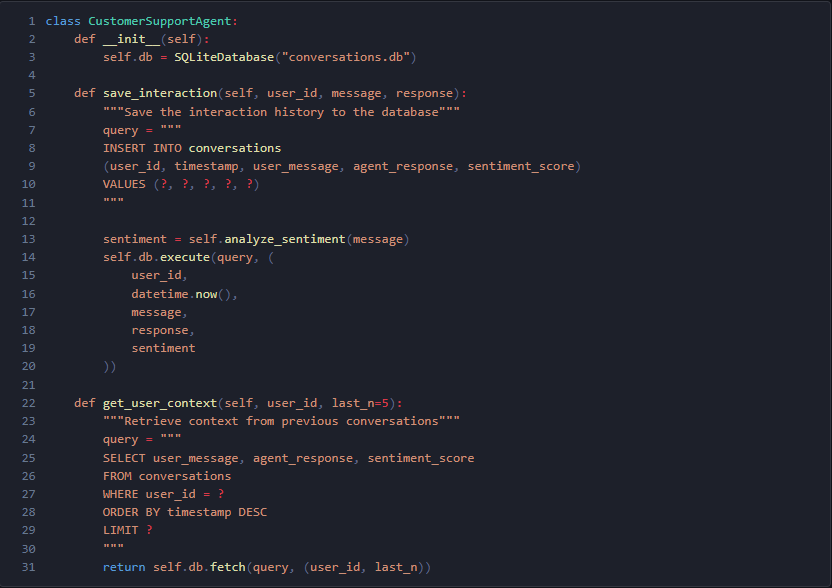
Task: Click line number 21 in the gutter
Action: click(x=27, y=385)
